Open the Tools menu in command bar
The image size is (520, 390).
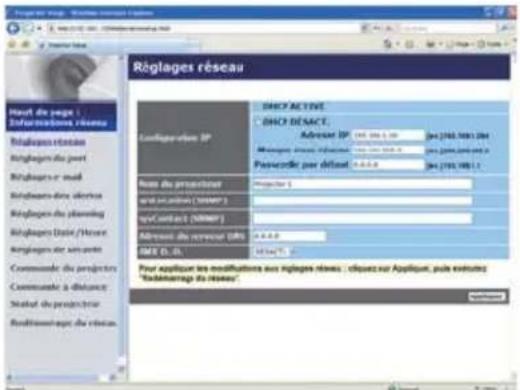493,44
